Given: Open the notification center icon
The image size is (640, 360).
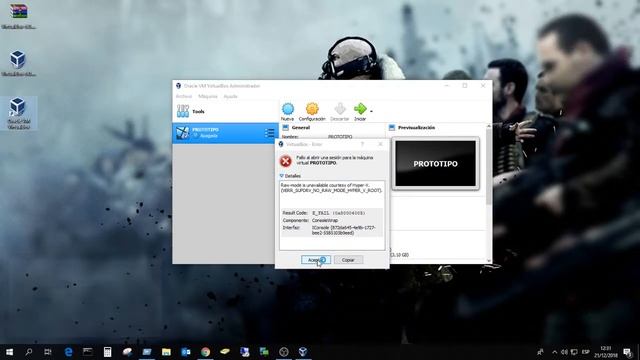Looking at the screenshot, I should click(627, 352).
